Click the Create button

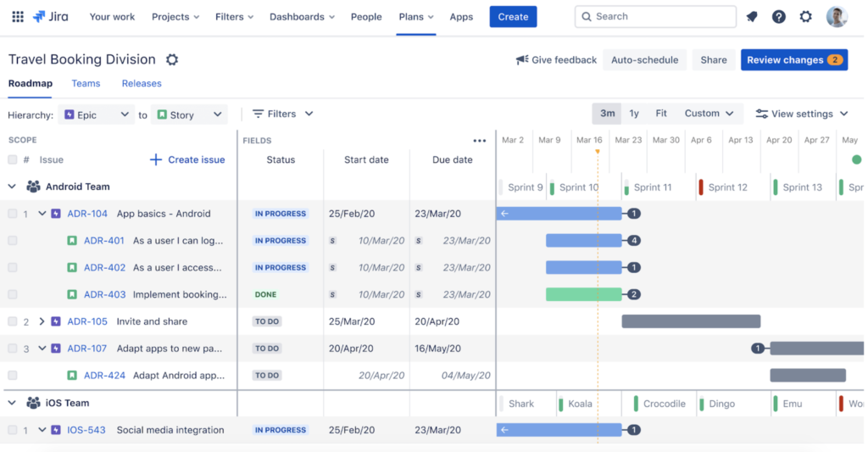coord(513,17)
